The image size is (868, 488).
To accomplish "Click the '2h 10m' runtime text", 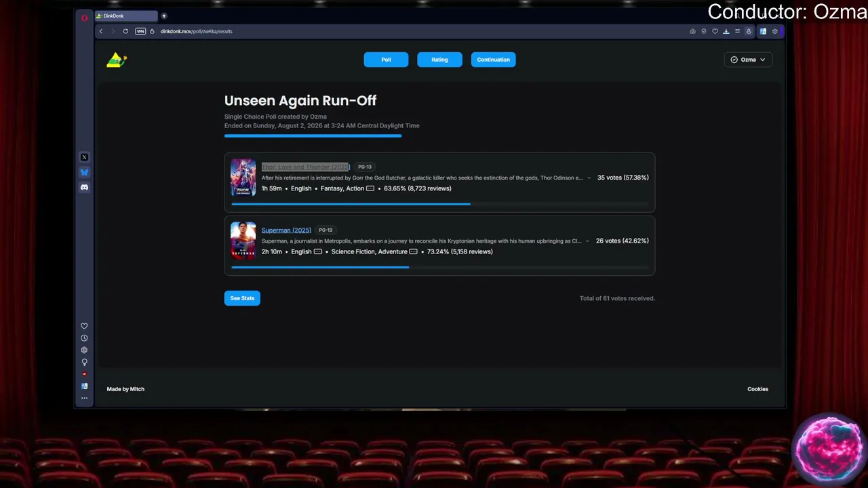I will 272,251.
